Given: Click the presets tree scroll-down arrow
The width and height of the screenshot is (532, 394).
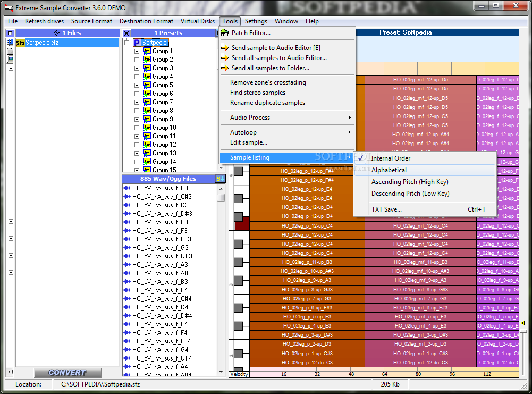Looking at the screenshot, I should [221, 168].
